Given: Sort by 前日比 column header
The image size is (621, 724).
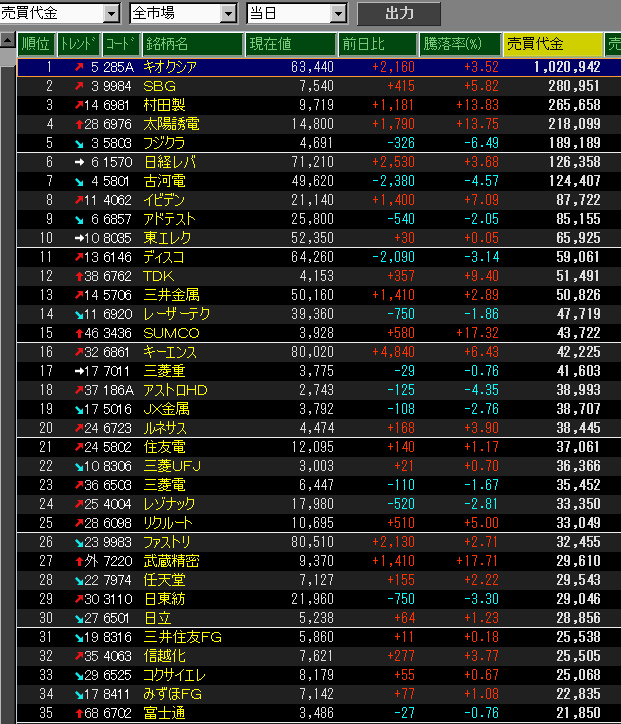Looking at the screenshot, I should coord(378,44).
